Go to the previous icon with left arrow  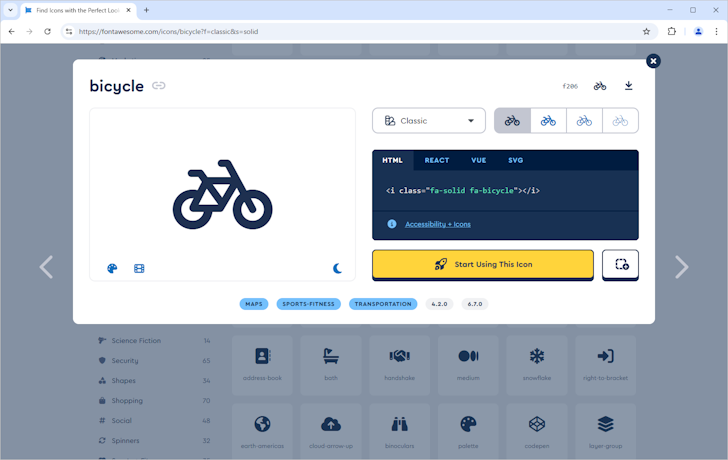coord(46,267)
